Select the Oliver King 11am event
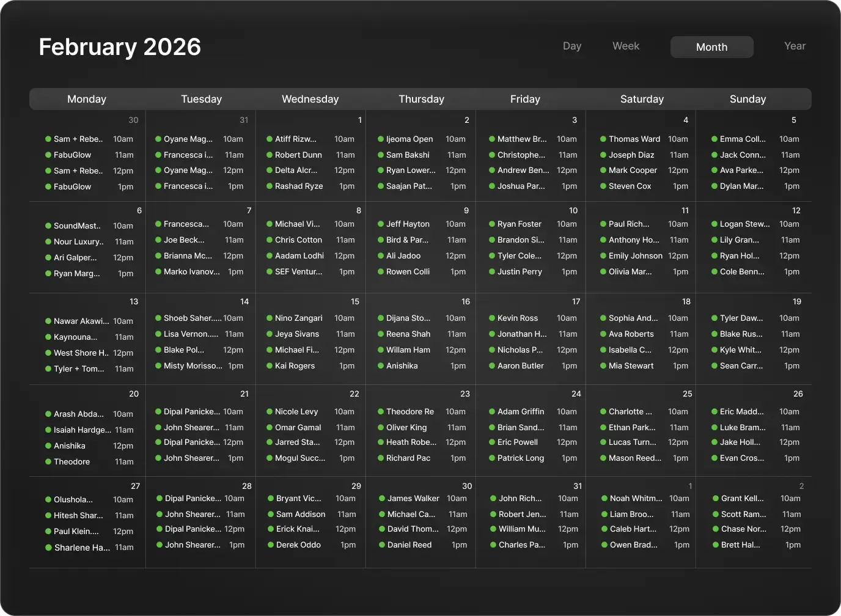 point(421,428)
